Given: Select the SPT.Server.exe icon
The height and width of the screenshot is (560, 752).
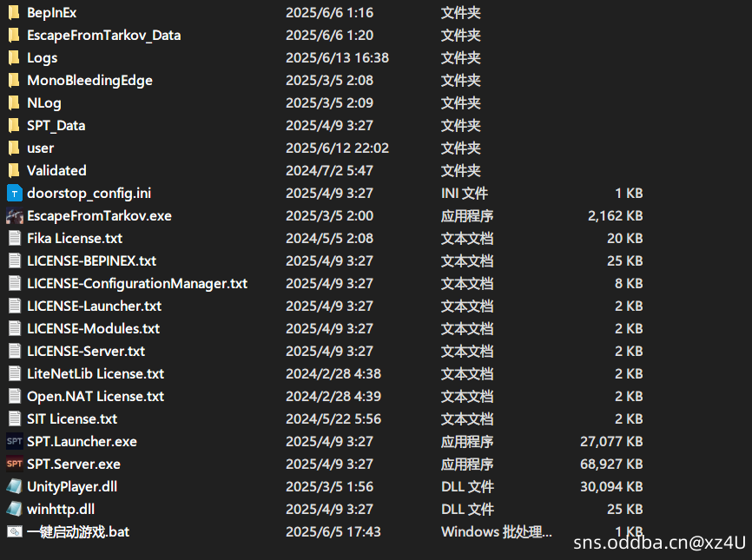Looking at the screenshot, I should [x=15, y=464].
